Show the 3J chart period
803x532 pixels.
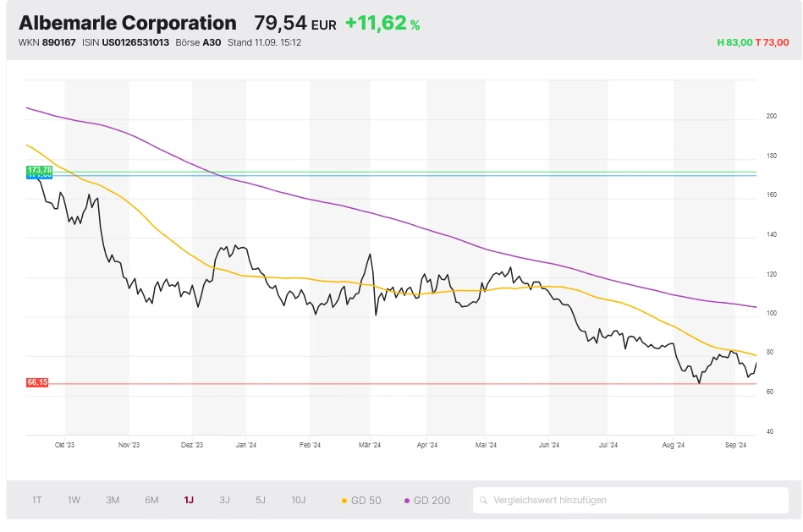coord(225,500)
